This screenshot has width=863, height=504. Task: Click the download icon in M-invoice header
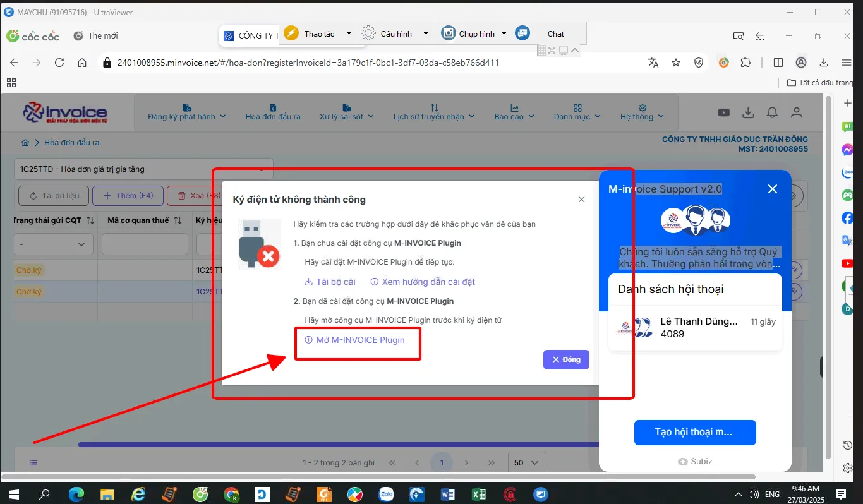point(748,112)
